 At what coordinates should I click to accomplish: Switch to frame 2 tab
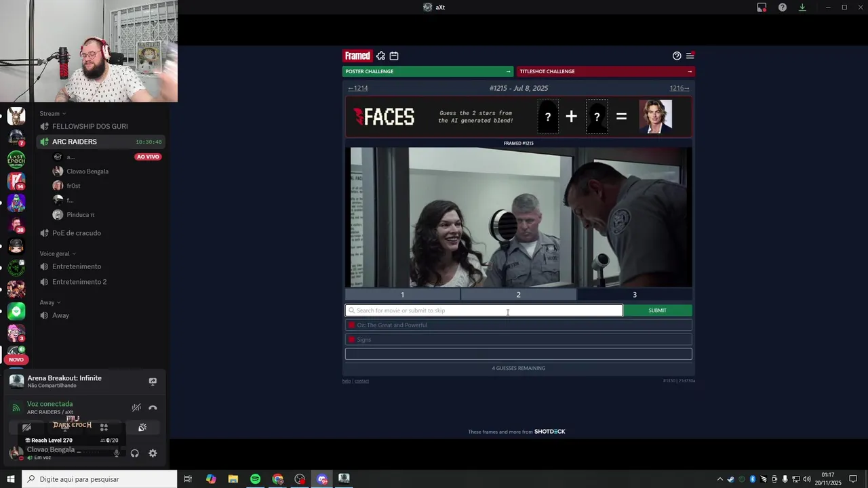519,295
